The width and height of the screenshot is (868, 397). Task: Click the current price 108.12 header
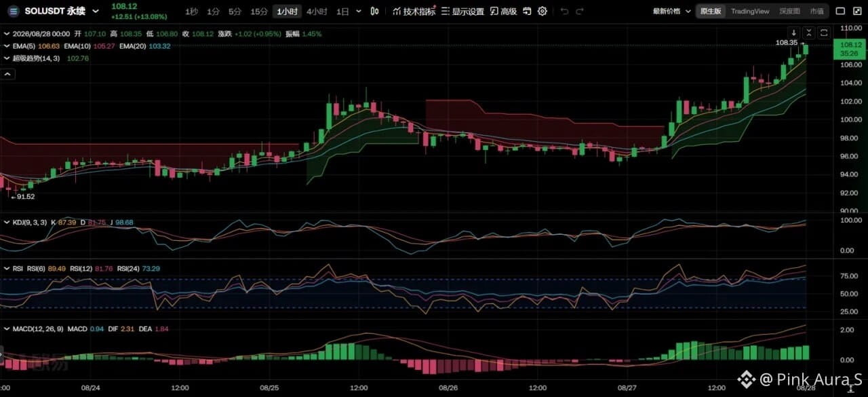click(x=124, y=6)
